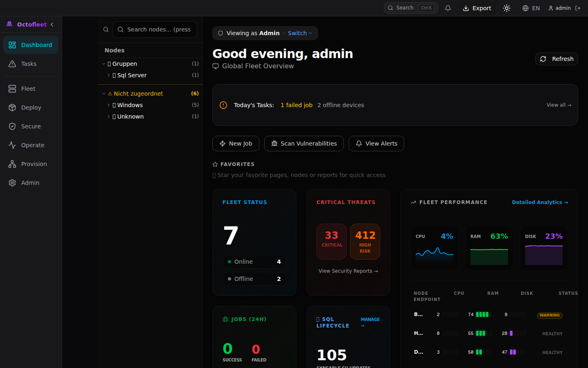
Task: Open the notifications bell icon
Action: point(448,8)
